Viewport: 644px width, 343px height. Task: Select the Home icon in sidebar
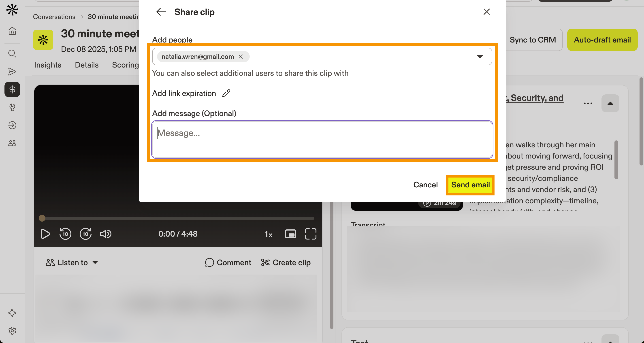pos(12,31)
